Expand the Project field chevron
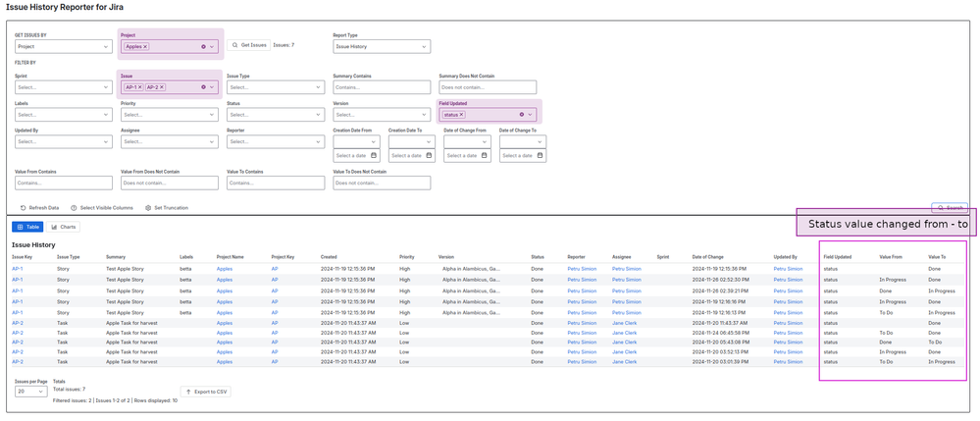Viewport: 980px width, 421px height. click(212, 47)
